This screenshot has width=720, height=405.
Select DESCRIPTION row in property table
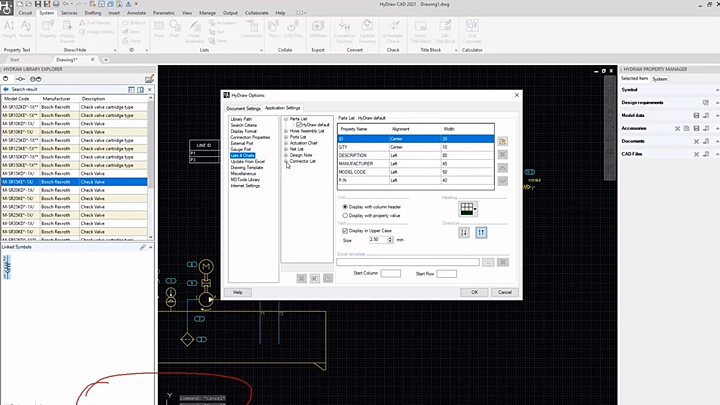coord(416,155)
